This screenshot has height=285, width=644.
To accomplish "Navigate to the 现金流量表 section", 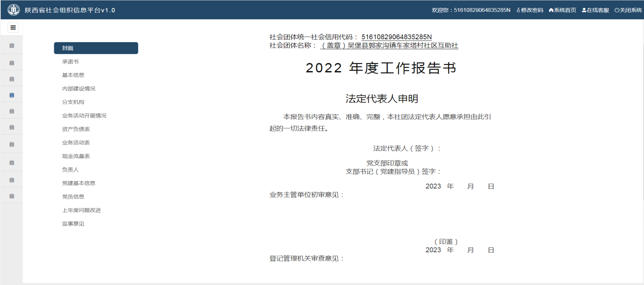I will [76, 156].
